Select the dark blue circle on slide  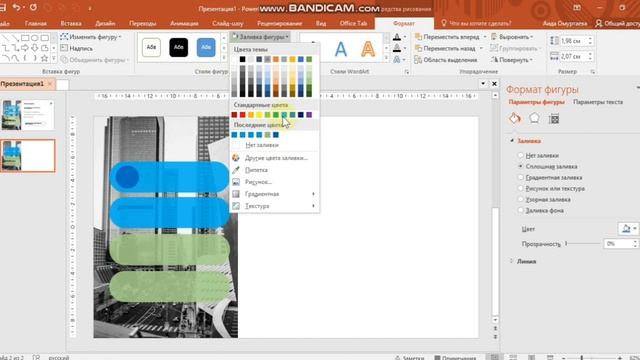tap(127, 177)
